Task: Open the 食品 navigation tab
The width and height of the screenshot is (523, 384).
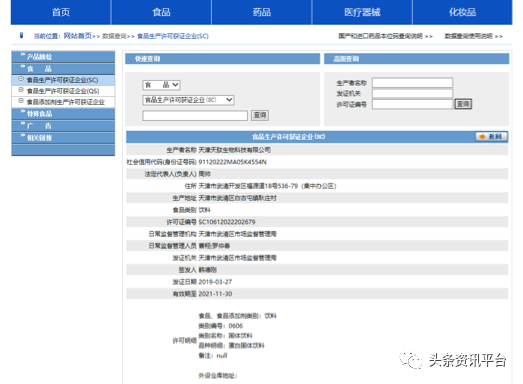Action: point(161,12)
